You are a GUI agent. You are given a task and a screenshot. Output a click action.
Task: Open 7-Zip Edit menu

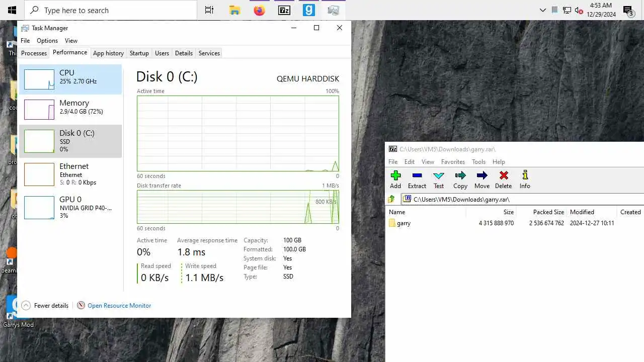tap(410, 162)
